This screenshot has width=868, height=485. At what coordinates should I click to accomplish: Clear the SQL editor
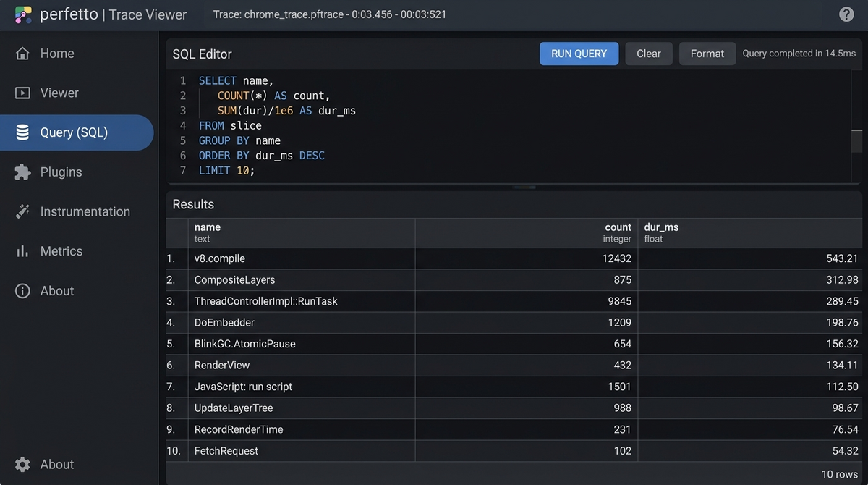click(x=649, y=54)
